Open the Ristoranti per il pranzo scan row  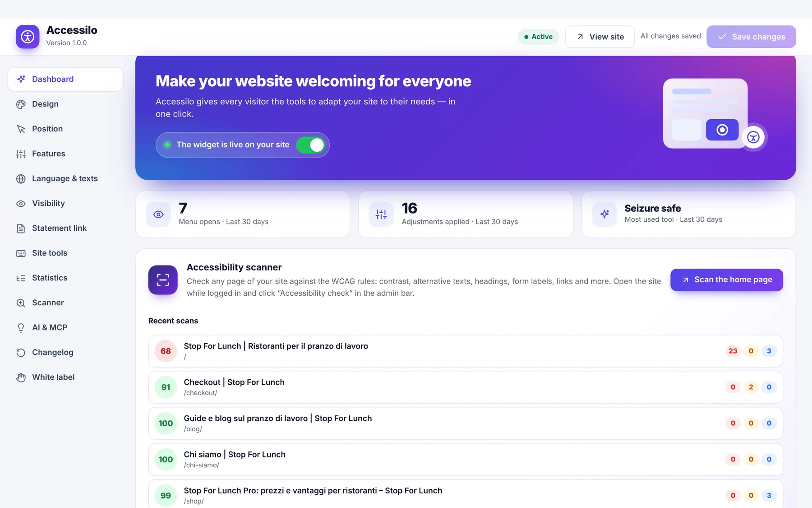click(x=466, y=351)
